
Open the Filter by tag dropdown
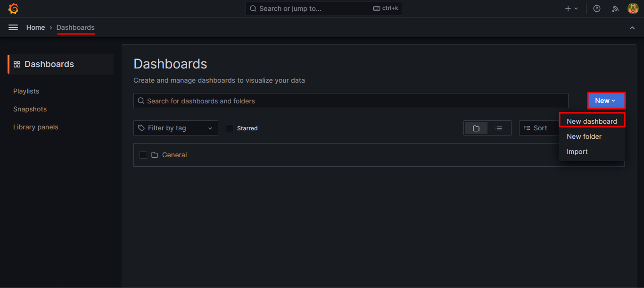point(175,127)
